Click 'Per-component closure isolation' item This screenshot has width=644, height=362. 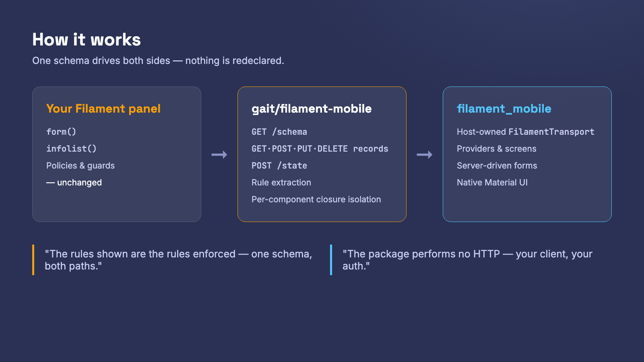tap(316, 199)
